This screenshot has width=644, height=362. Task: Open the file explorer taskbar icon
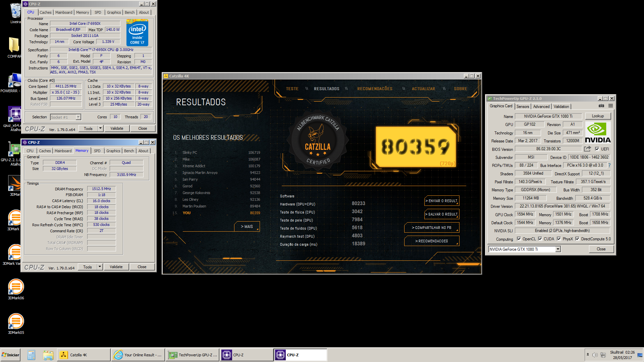48,355
